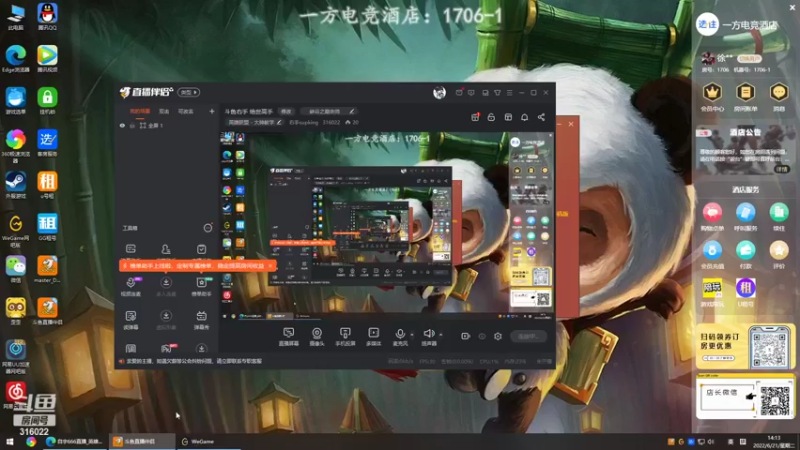Viewport: 800px width, 450px height.
Task: Open the layout icon above preview
Action: click(x=508, y=117)
